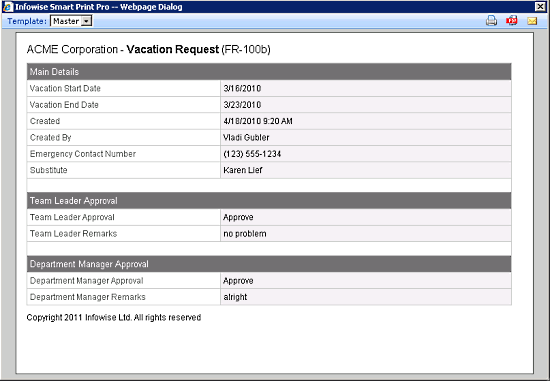Screen dimensions: 550x381
Task: Click the Print icon in toolbar
Action: pos(491,21)
